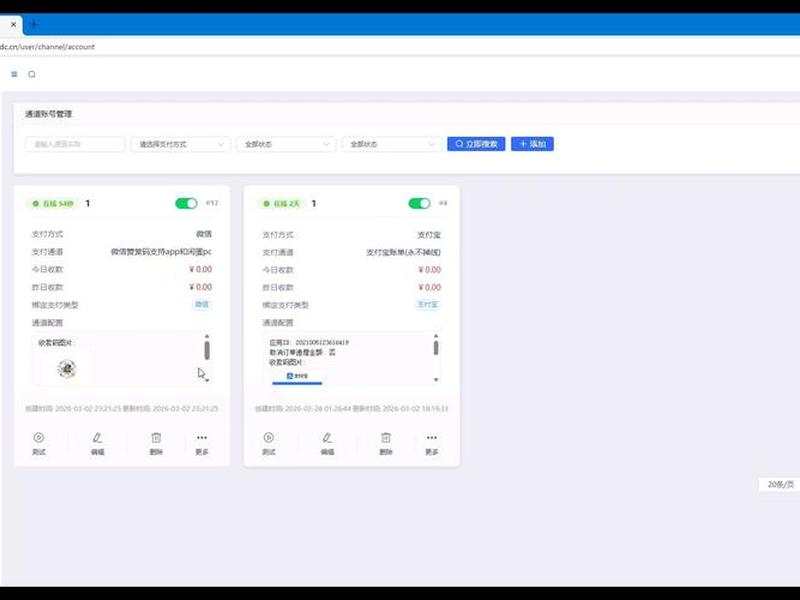Viewport: 800px width, 600px height.
Task: Click the scrollbar in WeChat card config box
Action: coord(207,350)
